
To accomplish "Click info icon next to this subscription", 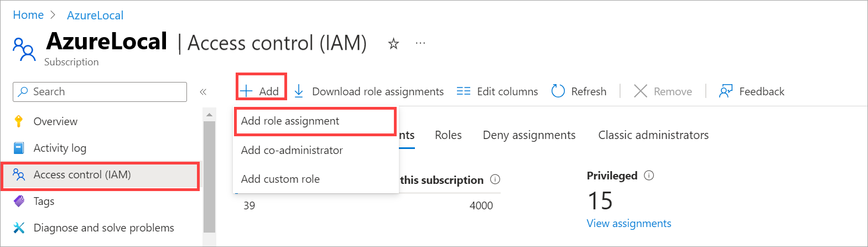I will pyautogui.click(x=495, y=179).
